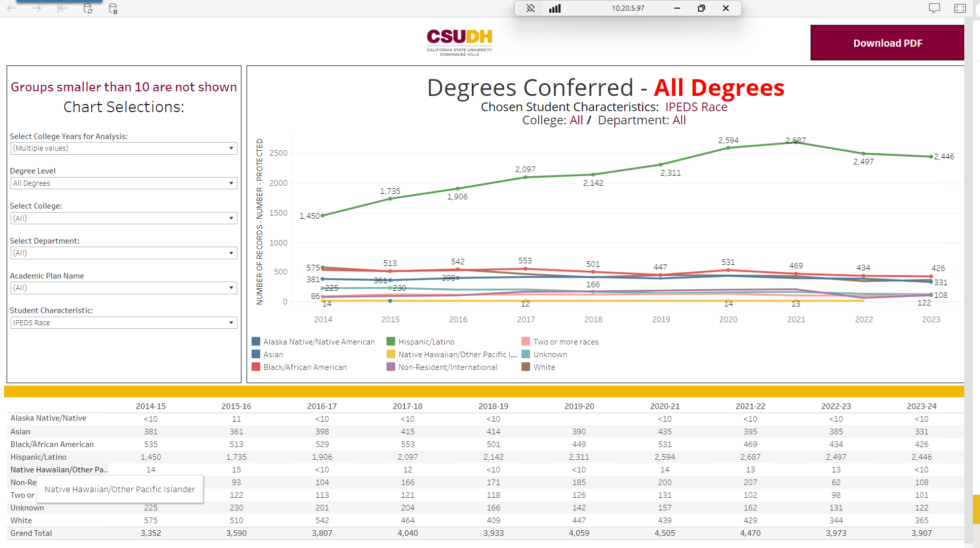This screenshot has width=980, height=548.
Task: Click the 2019 x-axis label on chart
Action: click(x=661, y=319)
